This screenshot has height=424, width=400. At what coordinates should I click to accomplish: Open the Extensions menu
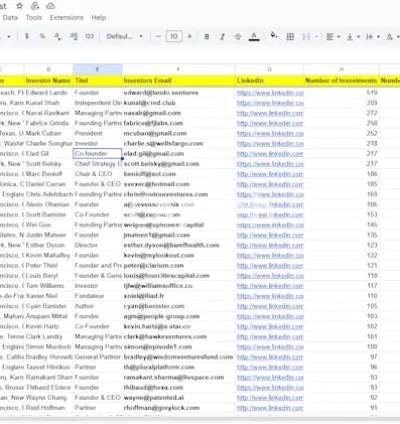pyautogui.click(x=67, y=18)
